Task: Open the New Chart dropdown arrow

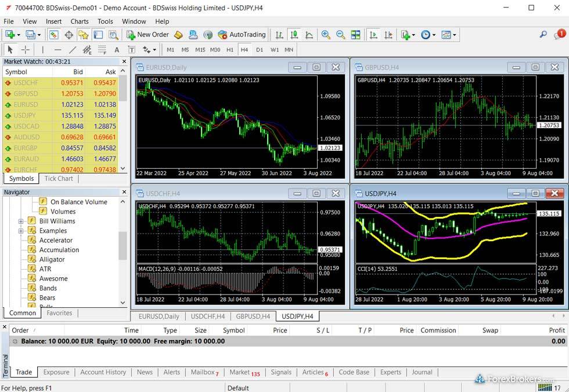Action: pyautogui.click(x=19, y=35)
